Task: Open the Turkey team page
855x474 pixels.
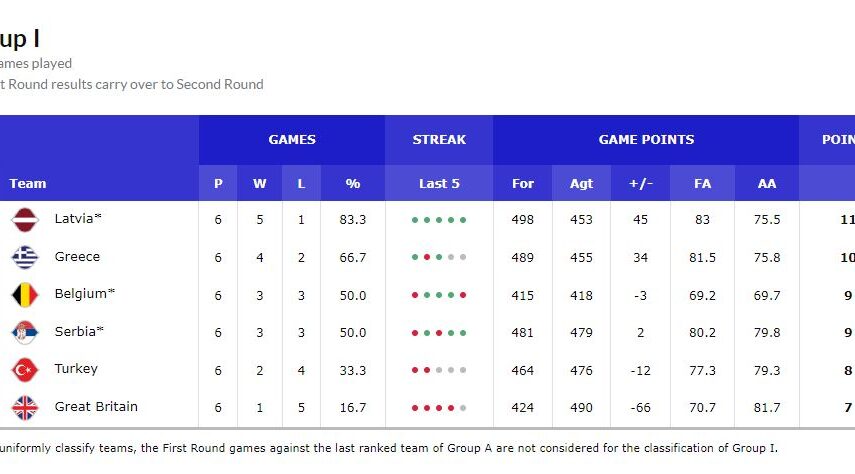Action: (76, 369)
